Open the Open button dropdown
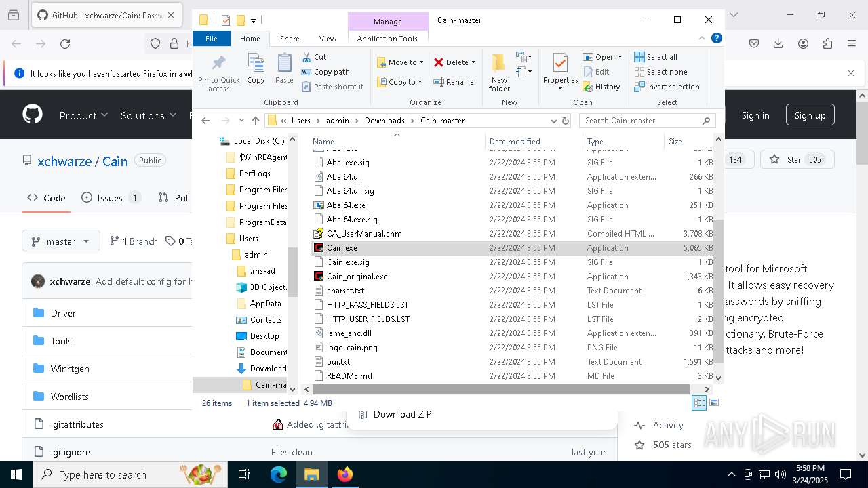868x488 pixels. (x=620, y=57)
